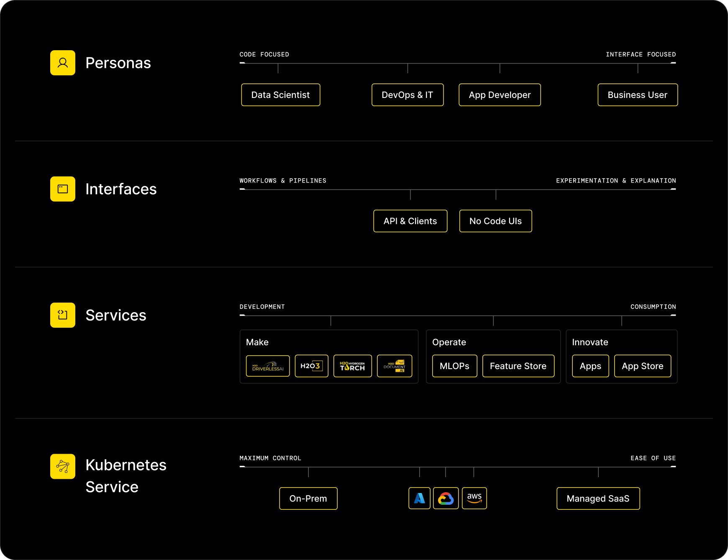Open the H2O Document AI tile
Viewport: 728px width, 560px height.
(x=394, y=366)
